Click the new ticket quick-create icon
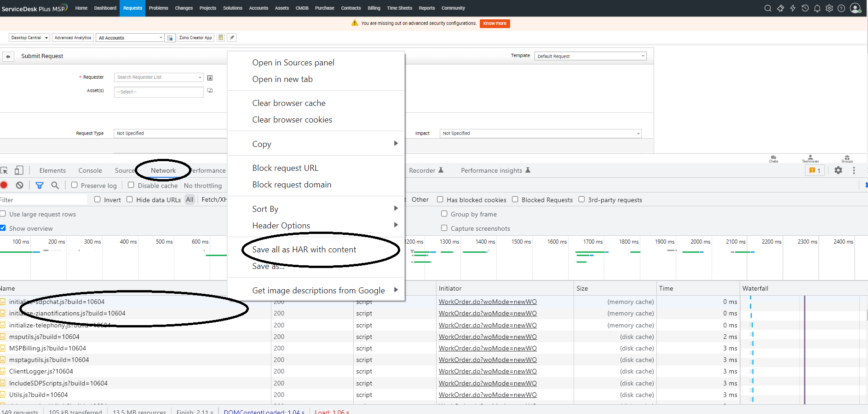This screenshot has height=414, width=868. coord(781,8)
